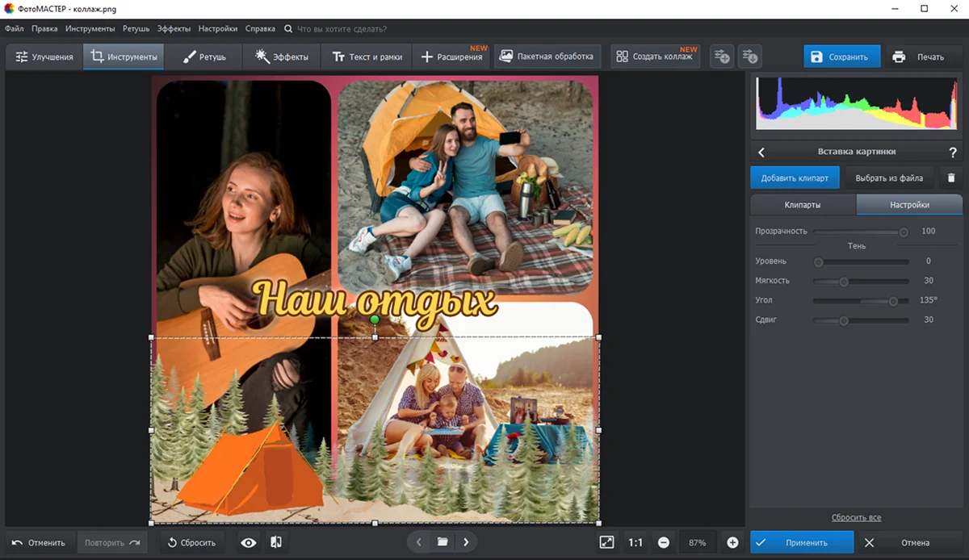Image resolution: width=969 pixels, height=560 pixels.
Task: Open the folder browse icon
Action: [x=443, y=542]
